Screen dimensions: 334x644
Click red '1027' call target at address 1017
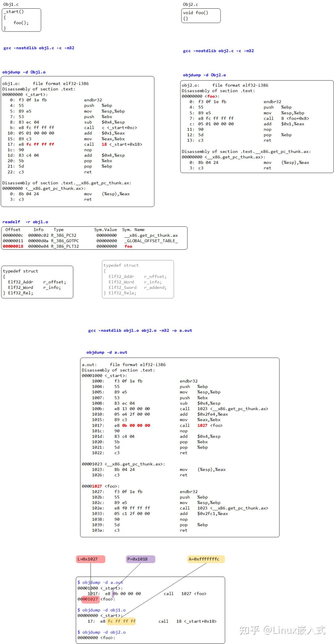tap(202, 426)
